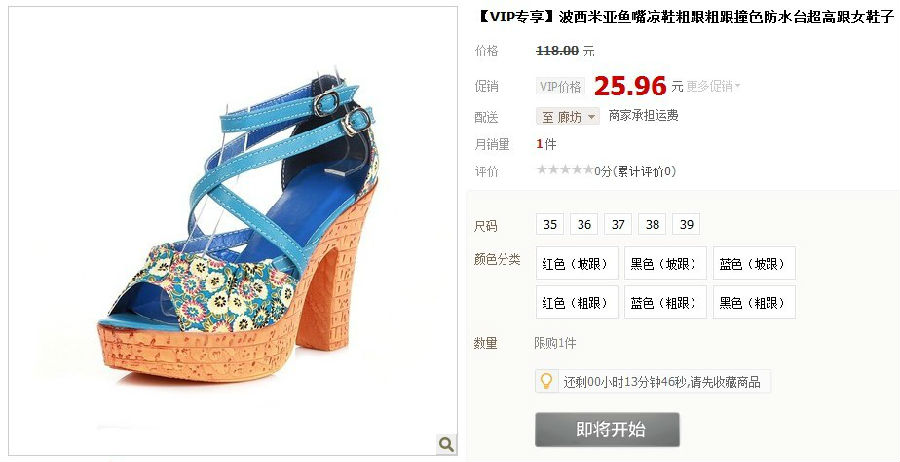Select color 黑色（坡跟）

click(x=665, y=263)
